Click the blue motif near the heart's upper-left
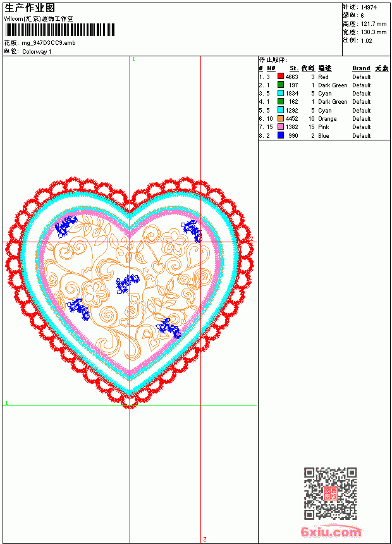 (x=66, y=226)
